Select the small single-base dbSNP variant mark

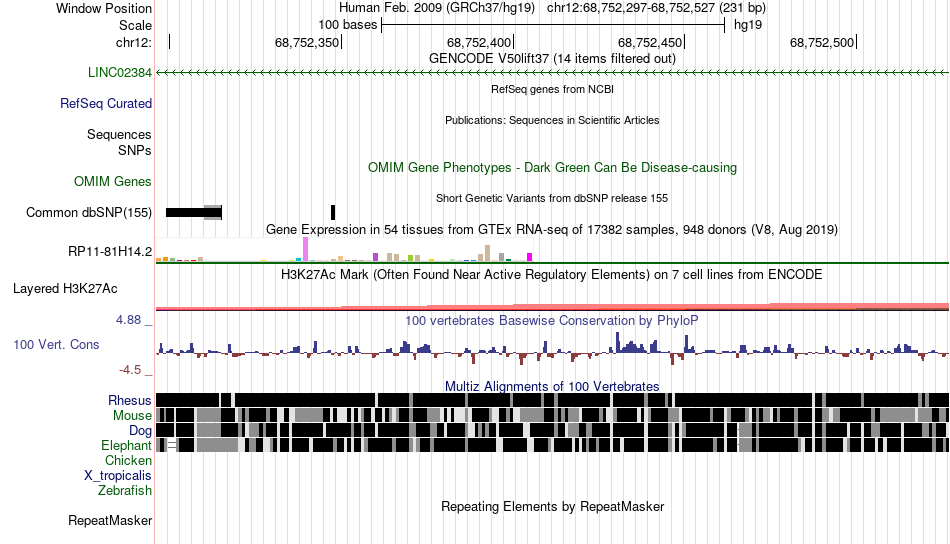click(333, 213)
